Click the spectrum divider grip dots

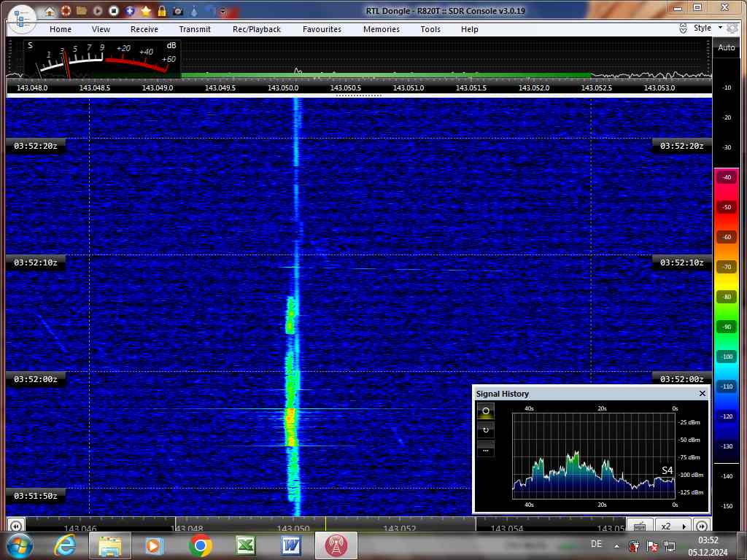[359, 96]
